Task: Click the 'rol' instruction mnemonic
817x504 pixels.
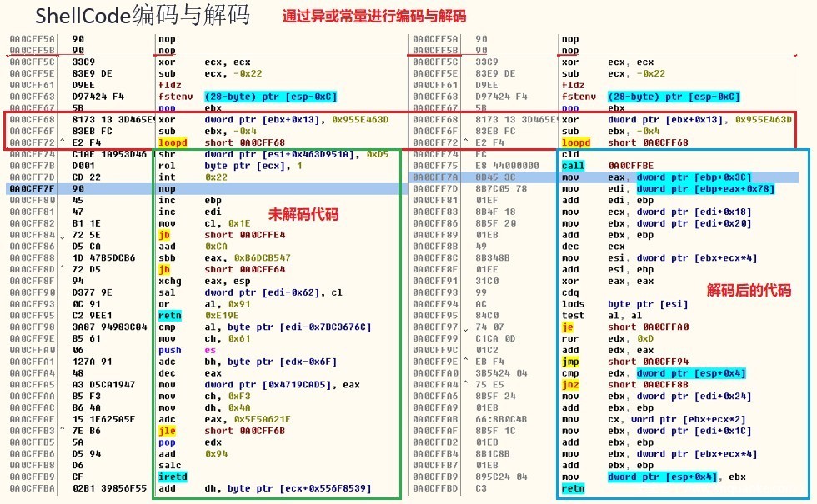Action: 167,166
